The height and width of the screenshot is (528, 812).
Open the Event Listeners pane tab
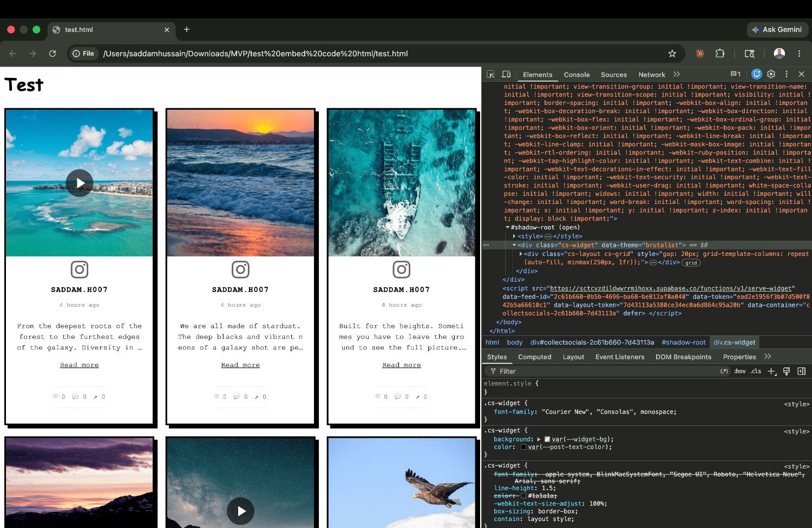(x=620, y=357)
